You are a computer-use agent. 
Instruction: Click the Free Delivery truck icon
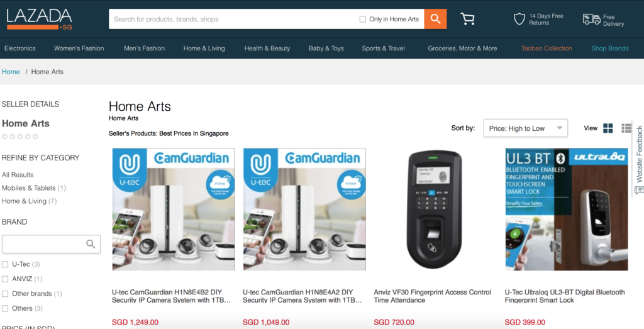coord(591,20)
